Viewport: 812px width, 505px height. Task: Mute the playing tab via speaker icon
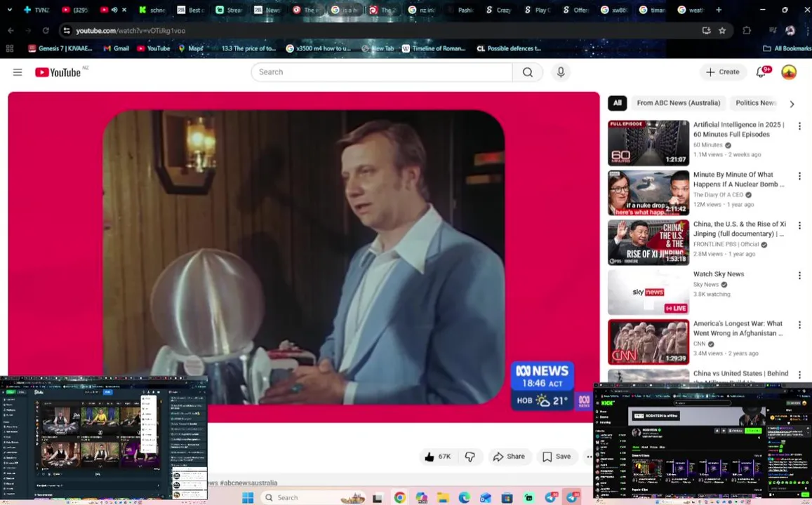click(114, 10)
